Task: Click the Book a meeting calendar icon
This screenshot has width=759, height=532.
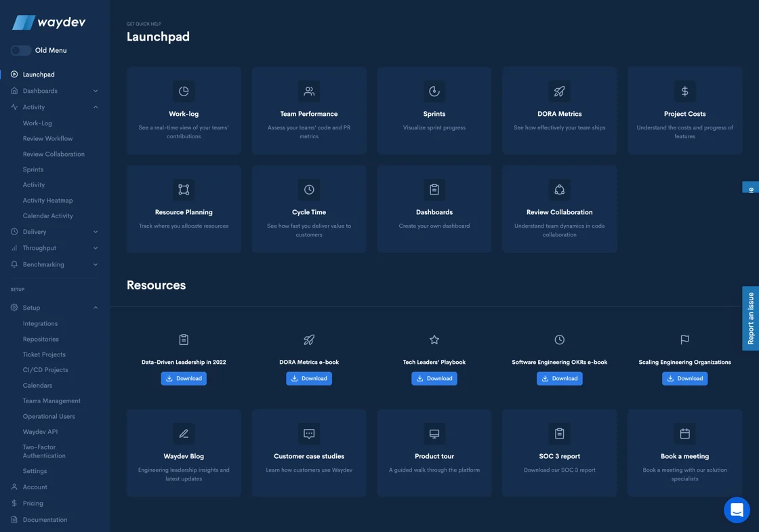Action: [x=684, y=433]
